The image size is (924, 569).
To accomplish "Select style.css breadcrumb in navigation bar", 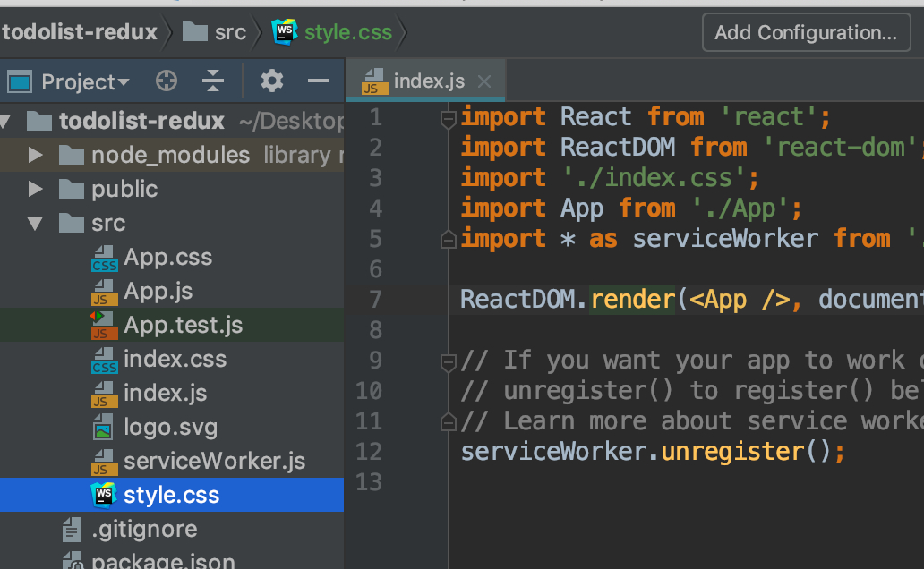I will pos(347,32).
